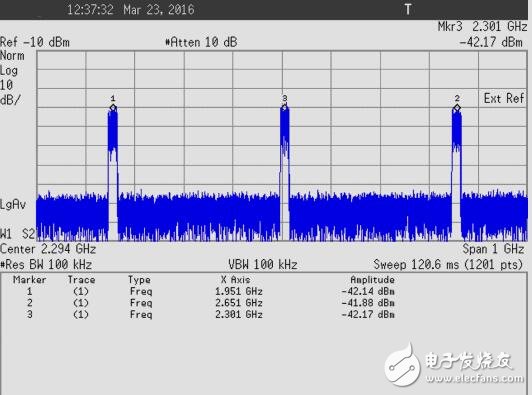Click the Mkr3 2.301 GHz readout
This screenshot has height=395, width=532.
pyautogui.click(x=482, y=26)
